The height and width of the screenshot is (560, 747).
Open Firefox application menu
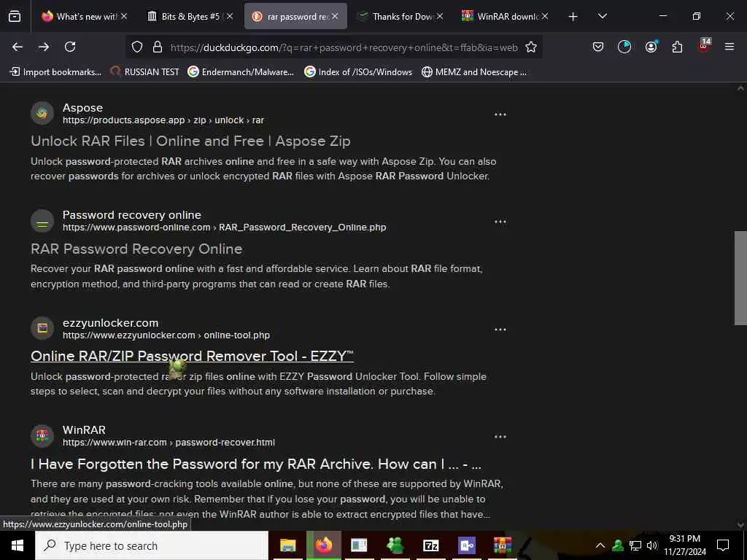729,47
